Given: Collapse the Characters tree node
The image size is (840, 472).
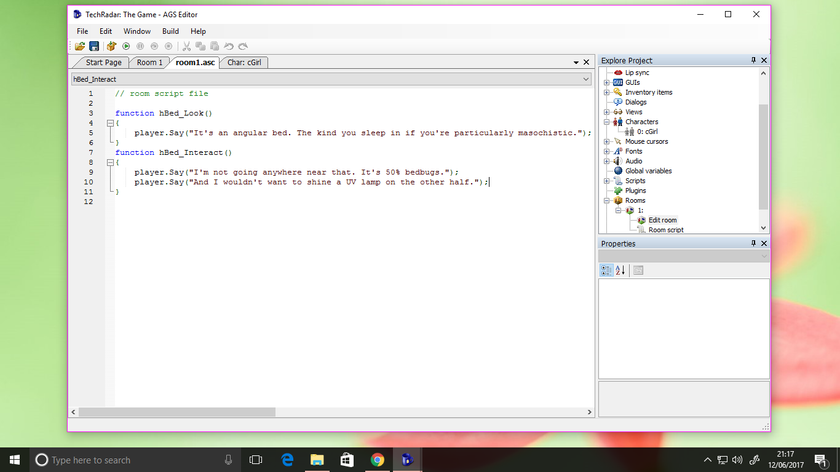Looking at the screenshot, I should [x=606, y=122].
